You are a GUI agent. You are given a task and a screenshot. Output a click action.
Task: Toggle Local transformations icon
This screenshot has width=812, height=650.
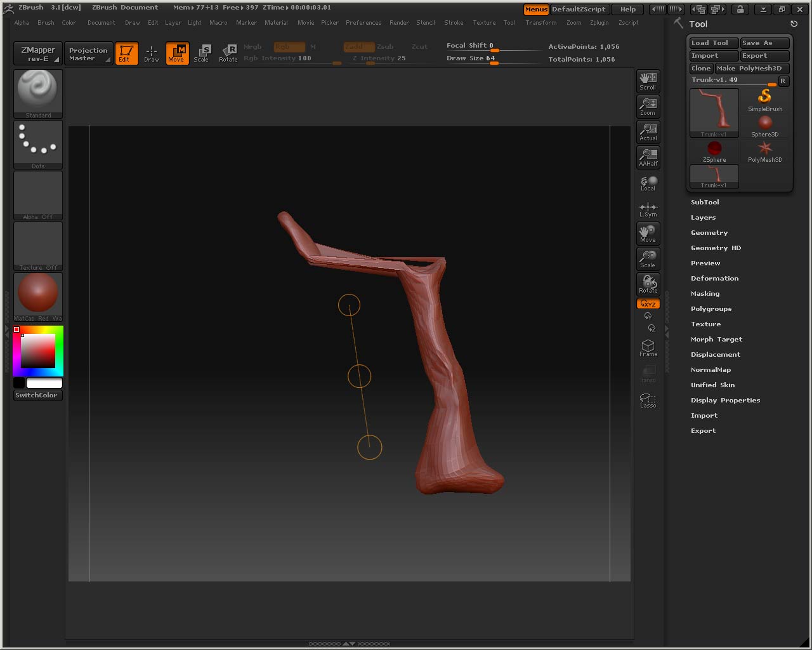coord(648,183)
